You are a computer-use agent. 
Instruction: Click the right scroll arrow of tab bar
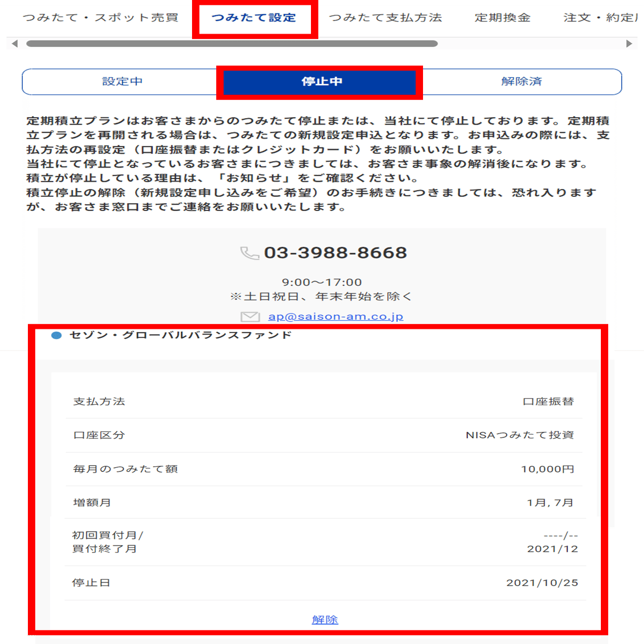pyautogui.click(x=629, y=44)
